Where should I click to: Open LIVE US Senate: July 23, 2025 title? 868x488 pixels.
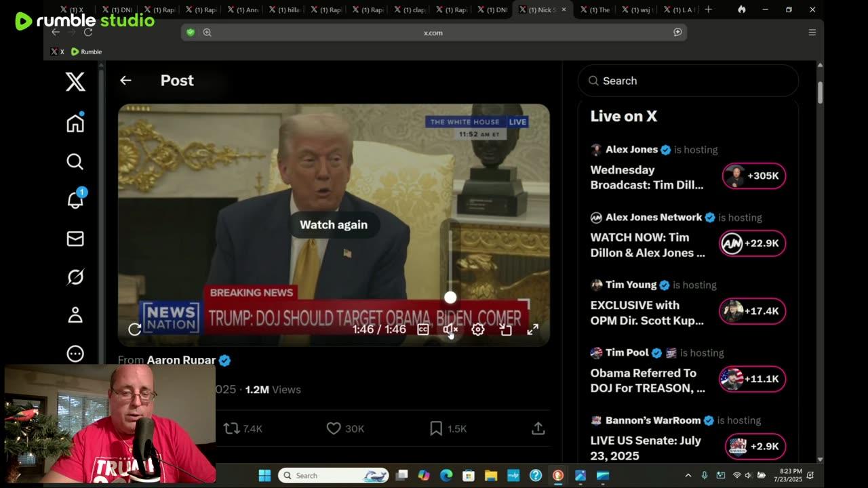[646, 448]
